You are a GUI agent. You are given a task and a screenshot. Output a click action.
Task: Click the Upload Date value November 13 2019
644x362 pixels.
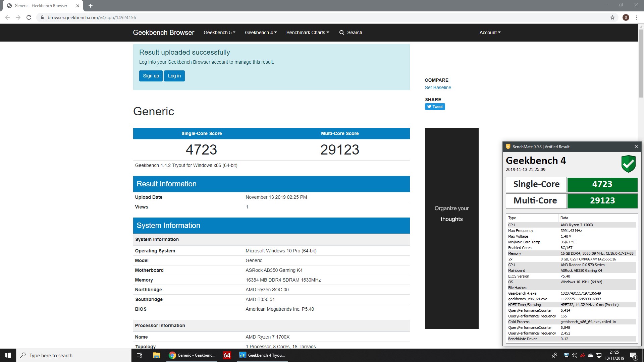click(x=276, y=197)
